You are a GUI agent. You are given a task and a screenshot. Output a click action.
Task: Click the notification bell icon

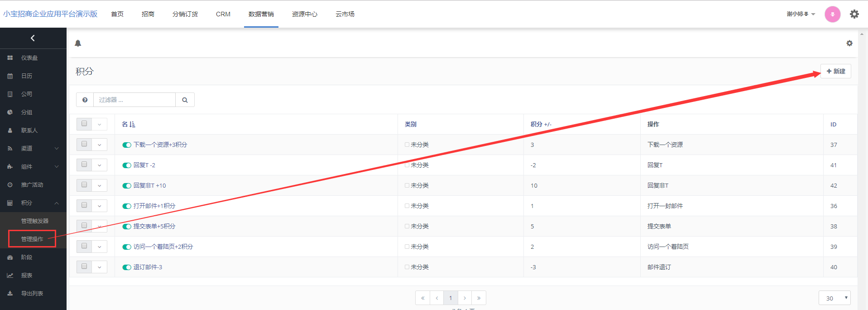(x=78, y=43)
